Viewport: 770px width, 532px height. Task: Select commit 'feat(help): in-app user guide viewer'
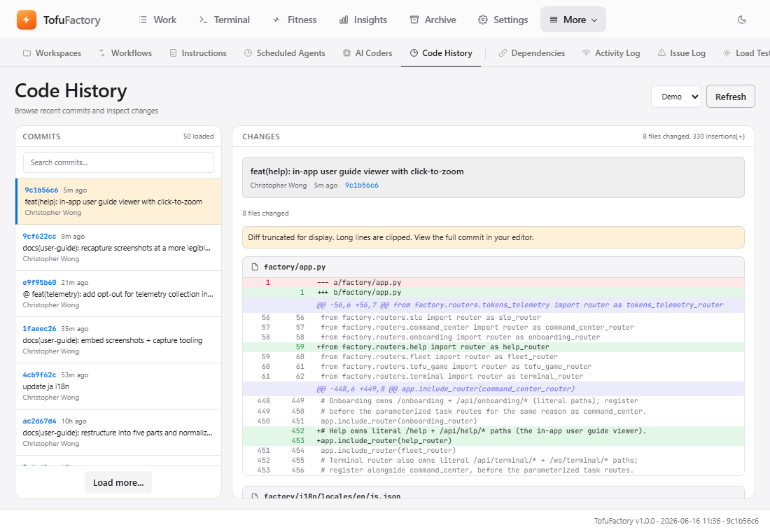coord(118,202)
